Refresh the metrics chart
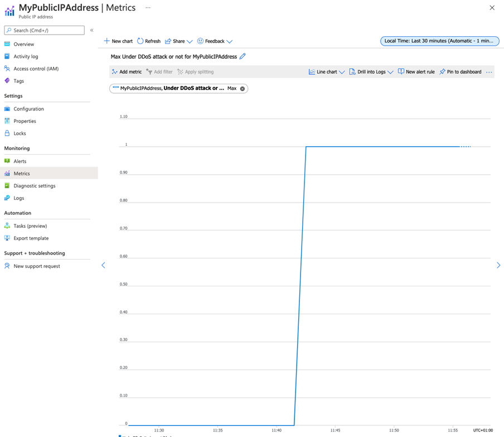The height and width of the screenshot is (437, 504). pos(148,41)
